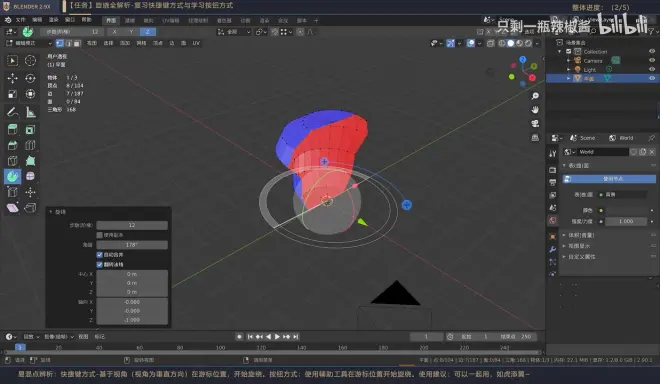Open the Edit Mode dropdown
The image size is (660, 384).
point(29,43)
